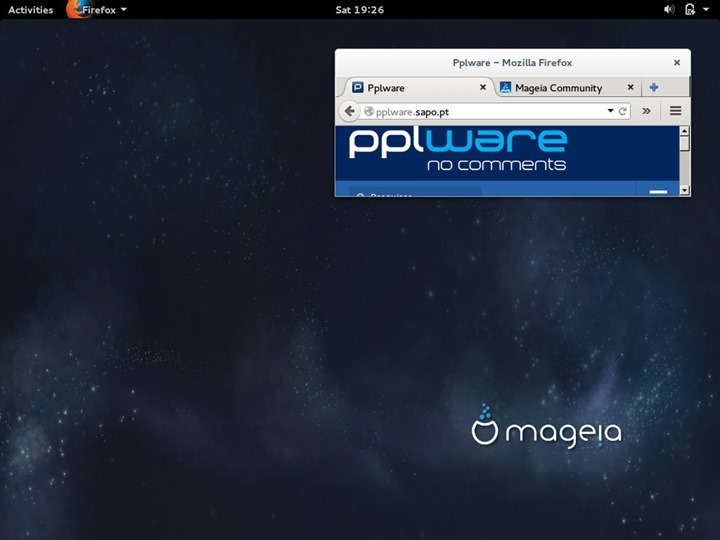This screenshot has height=540, width=720.
Task: Close the Pplware tab
Action: [x=483, y=87]
